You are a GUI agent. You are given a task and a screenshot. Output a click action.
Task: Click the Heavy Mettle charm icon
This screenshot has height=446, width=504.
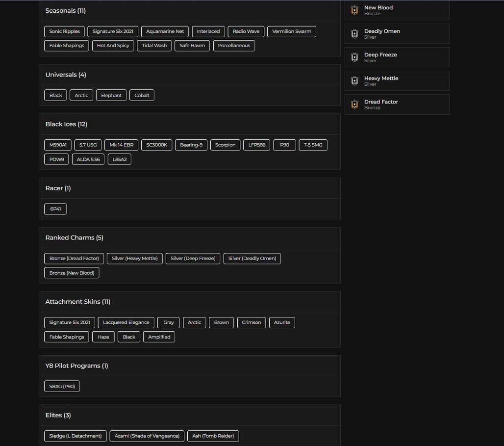click(354, 81)
